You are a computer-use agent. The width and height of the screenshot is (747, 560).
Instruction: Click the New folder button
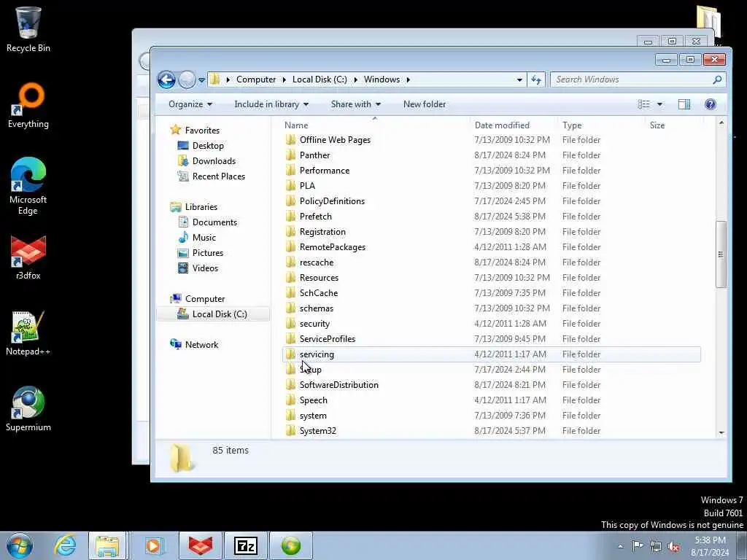[425, 104]
